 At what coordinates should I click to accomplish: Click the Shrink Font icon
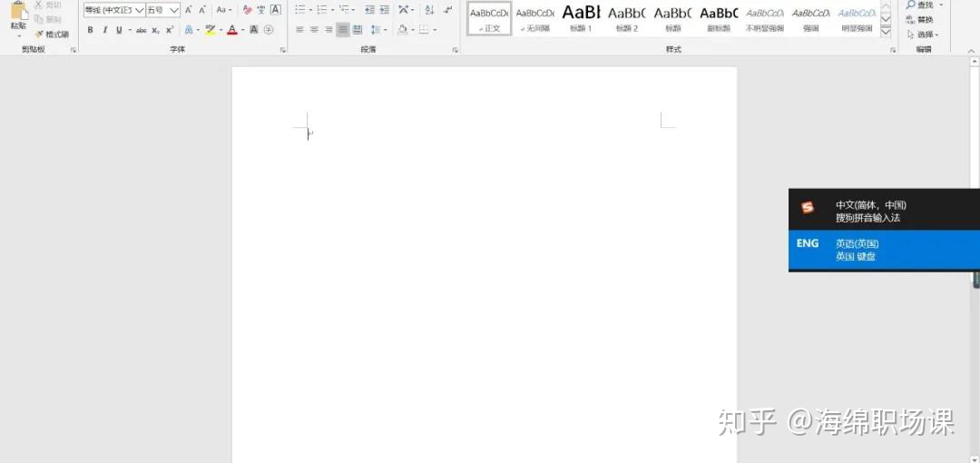pos(202,10)
